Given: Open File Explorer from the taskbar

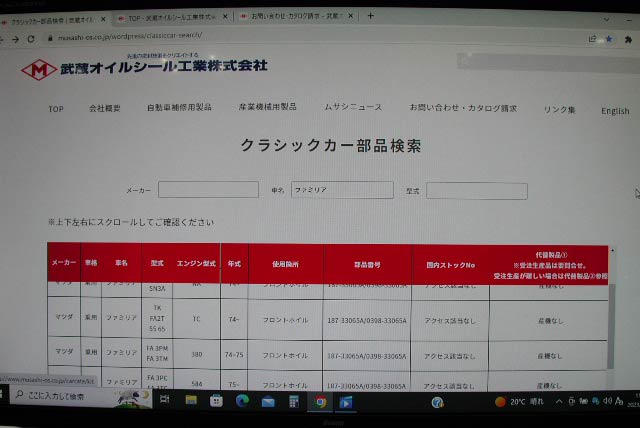Looking at the screenshot, I should pos(191,400).
